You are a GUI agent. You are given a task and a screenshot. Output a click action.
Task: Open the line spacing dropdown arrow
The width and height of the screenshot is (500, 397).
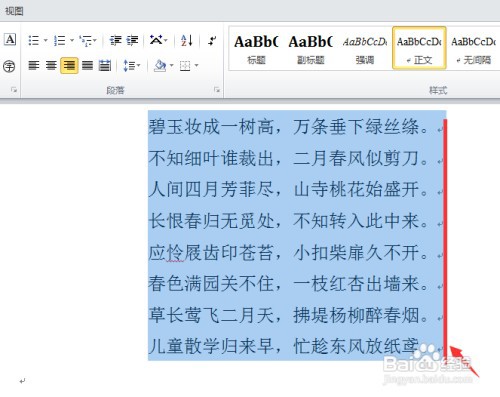click(x=139, y=65)
